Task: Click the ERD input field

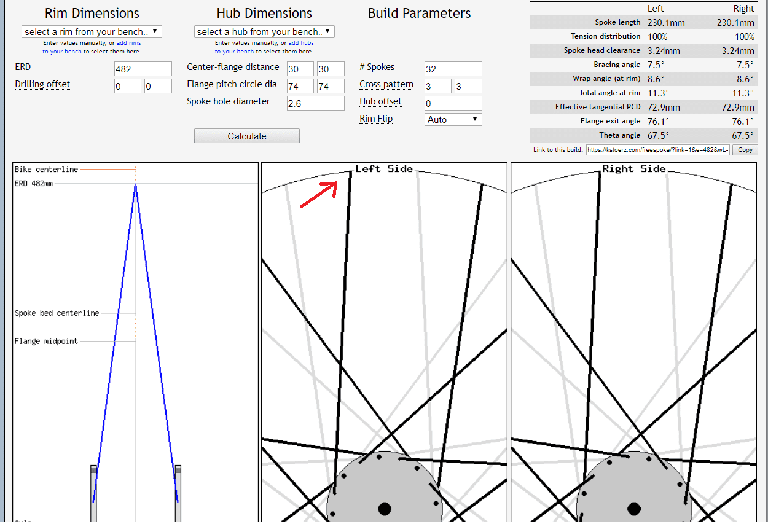Action: point(143,69)
